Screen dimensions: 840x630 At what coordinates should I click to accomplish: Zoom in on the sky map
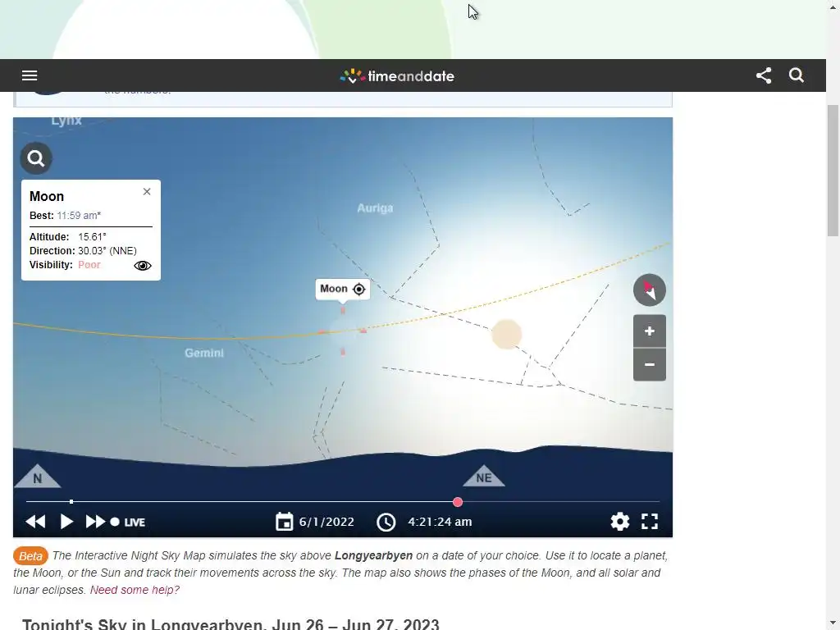(x=650, y=331)
